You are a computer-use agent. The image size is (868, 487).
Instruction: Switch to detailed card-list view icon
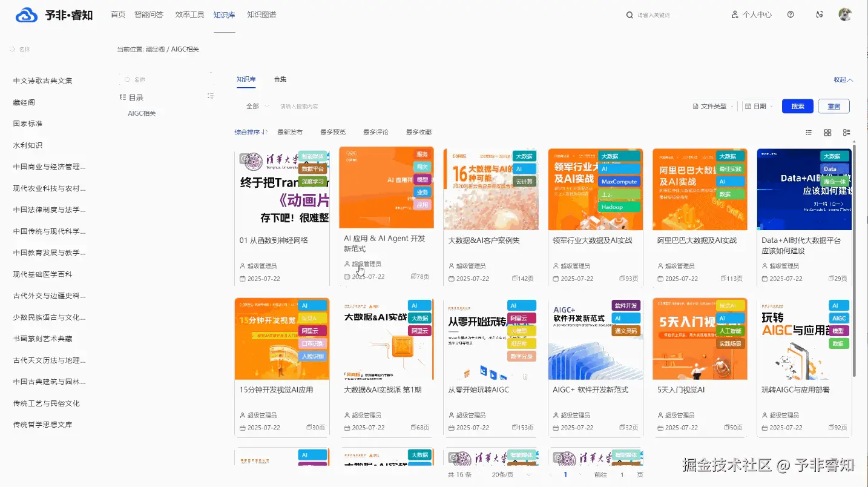847,133
